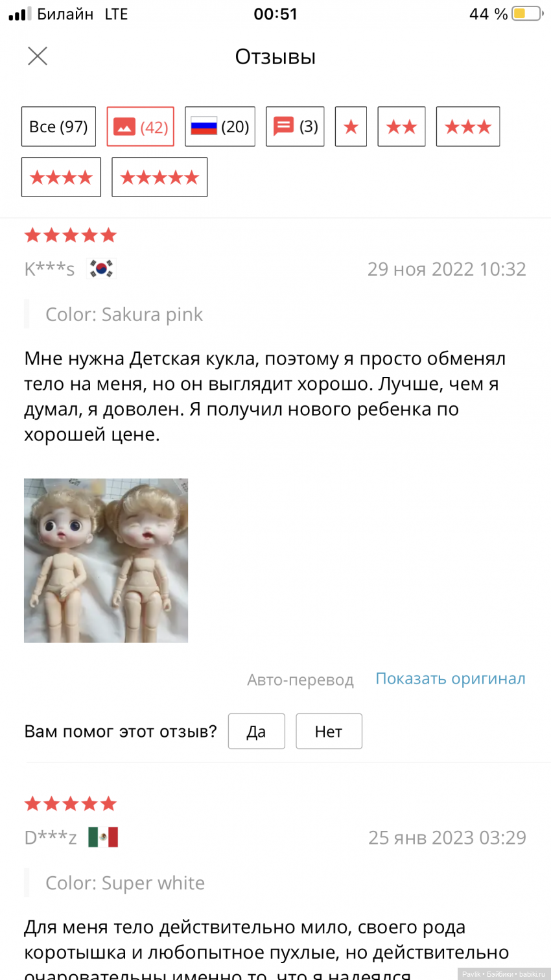Screen dimensions: 551x980
Task: Filter reviews by Russian flag (20)
Action: (x=220, y=126)
